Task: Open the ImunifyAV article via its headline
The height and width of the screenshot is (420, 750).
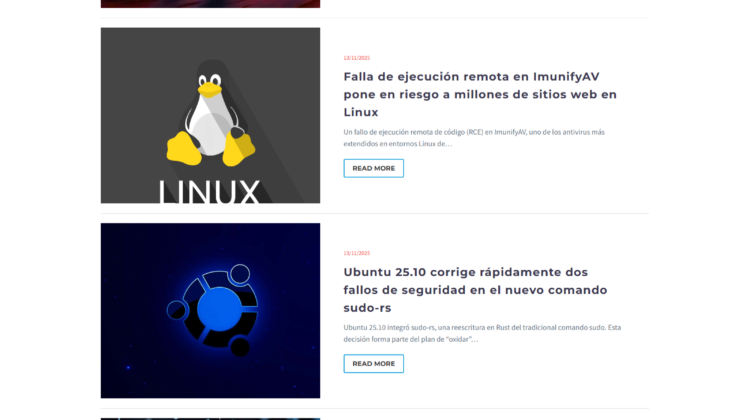Action: pos(480,94)
